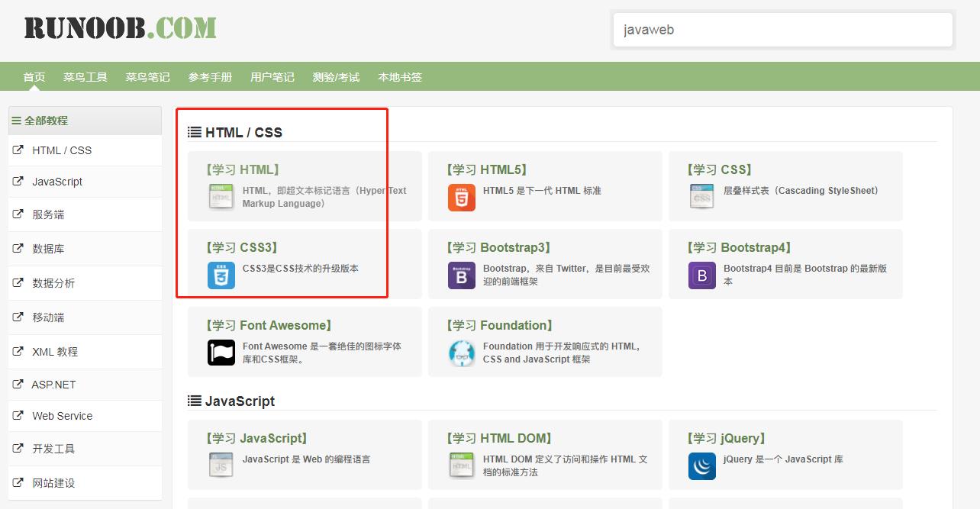This screenshot has width=980, height=509.
Task: Click external-link icon beside XML 教程
Action: [18, 351]
